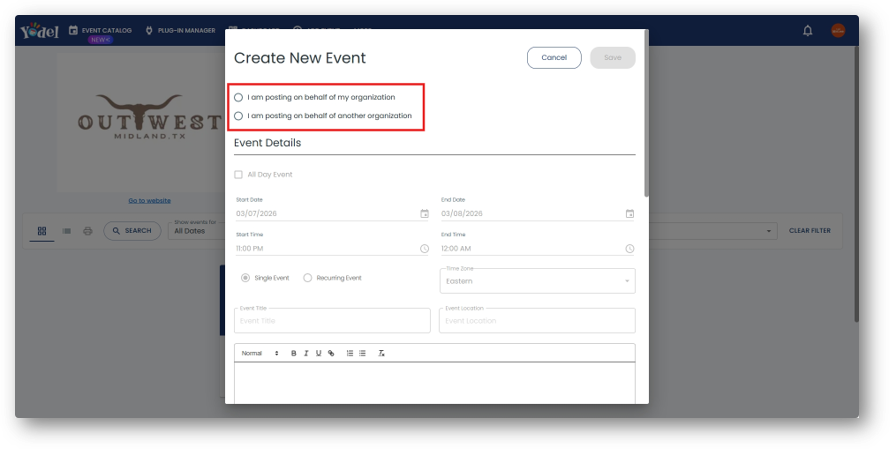The image size is (890, 449).
Task: Click the End Time value 12:00 AM
Action: click(x=456, y=249)
